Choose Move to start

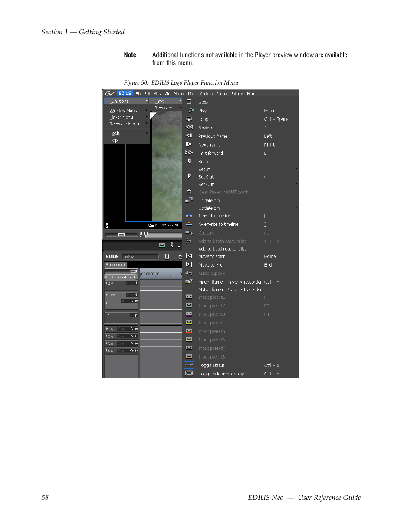(x=240, y=256)
